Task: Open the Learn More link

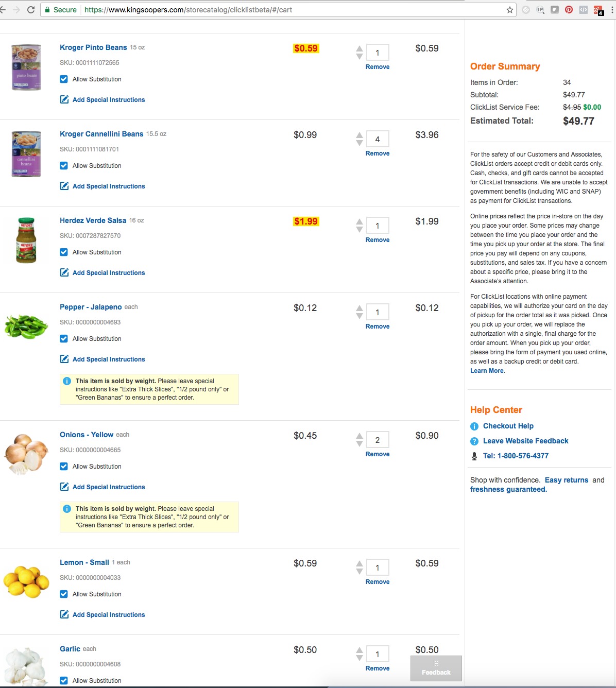Action: point(487,371)
